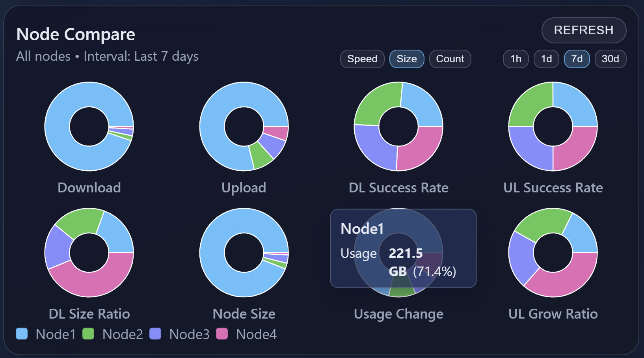Click the purple Node3 legend swatch
644x358 pixels.
[x=155, y=334]
